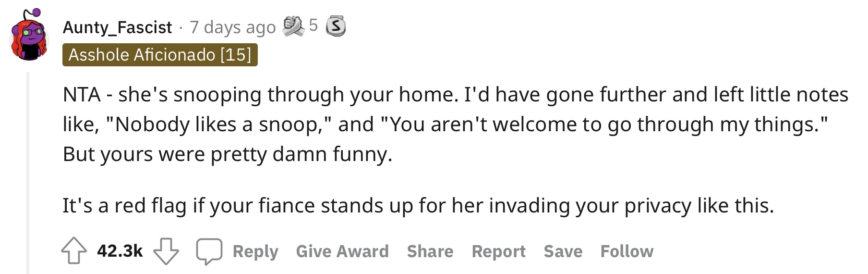Click the silver award badge icon

tap(336, 26)
